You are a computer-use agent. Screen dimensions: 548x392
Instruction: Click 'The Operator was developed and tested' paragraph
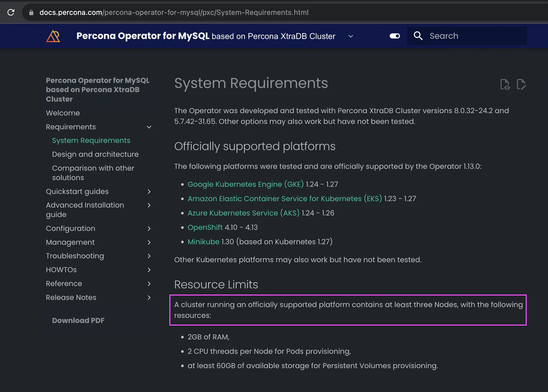click(x=342, y=116)
